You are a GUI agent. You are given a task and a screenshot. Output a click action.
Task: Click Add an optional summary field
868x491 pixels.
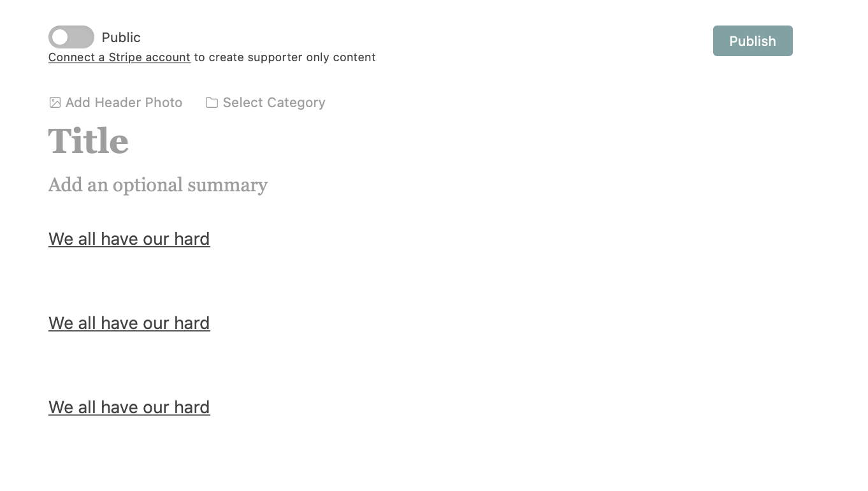158,185
